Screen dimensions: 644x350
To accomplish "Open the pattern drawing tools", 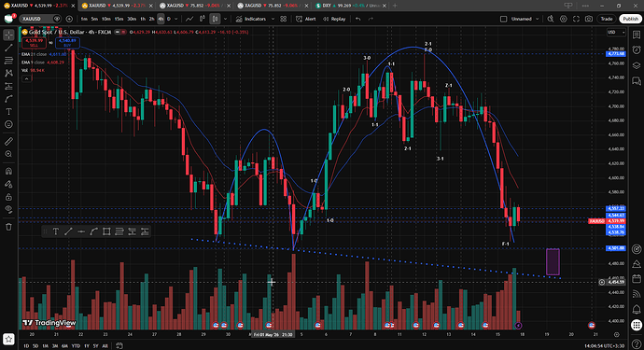I will pyautogui.click(x=8, y=73).
